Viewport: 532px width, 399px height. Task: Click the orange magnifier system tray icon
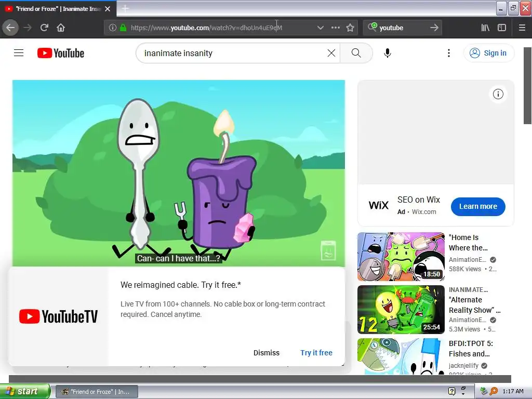point(494,391)
